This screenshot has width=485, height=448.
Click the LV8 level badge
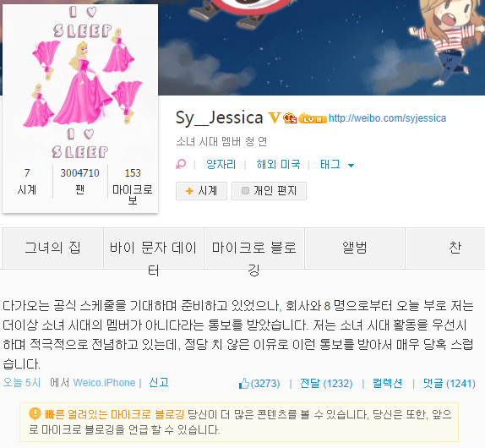click(313, 118)
